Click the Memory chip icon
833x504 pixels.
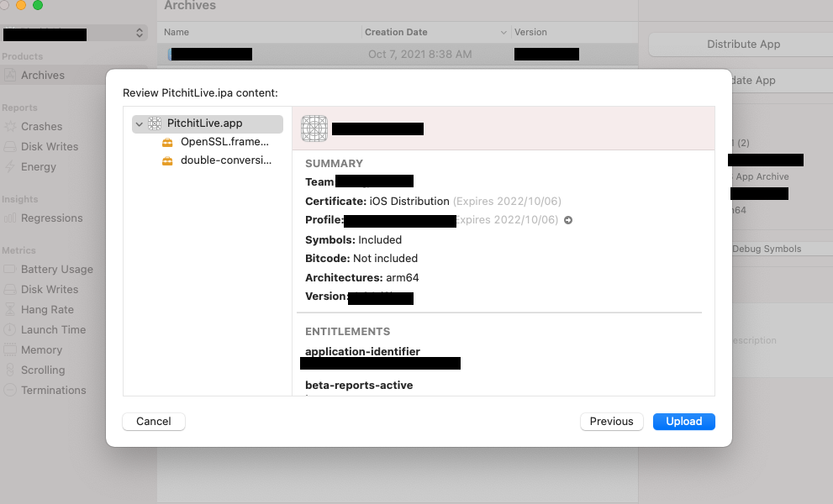(x=10, y=350)
